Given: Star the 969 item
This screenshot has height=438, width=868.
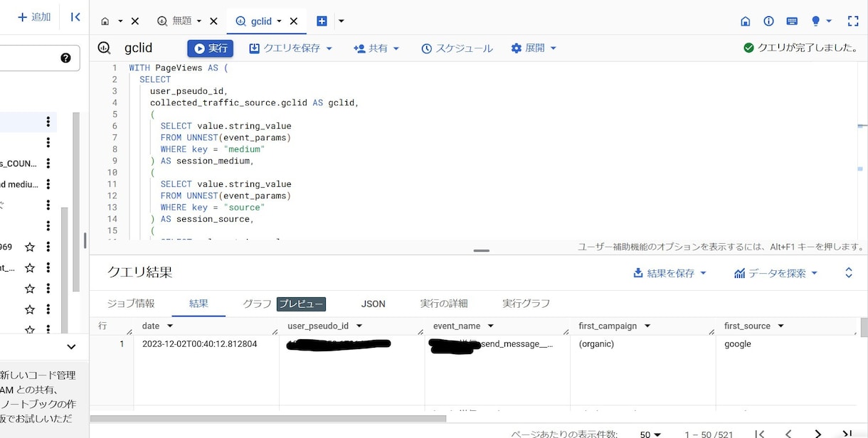Looking at the screenshot, I should coord(30,247).
